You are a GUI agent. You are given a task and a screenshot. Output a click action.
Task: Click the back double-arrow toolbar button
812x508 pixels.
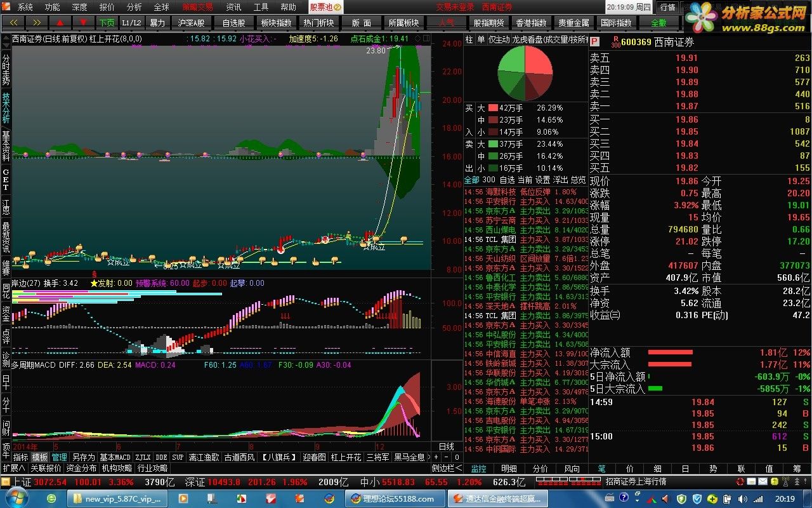(x=13, y=22)
